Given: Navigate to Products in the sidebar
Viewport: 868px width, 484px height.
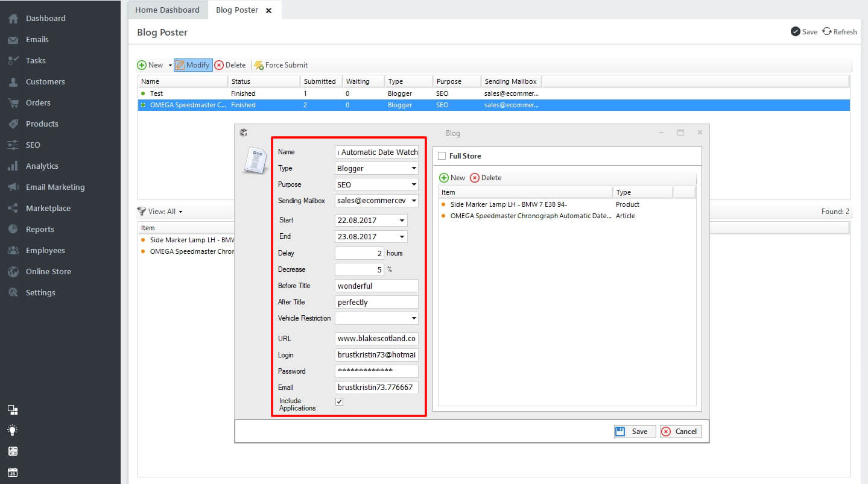Looking at the screenshot, I should tap(42, 124).
